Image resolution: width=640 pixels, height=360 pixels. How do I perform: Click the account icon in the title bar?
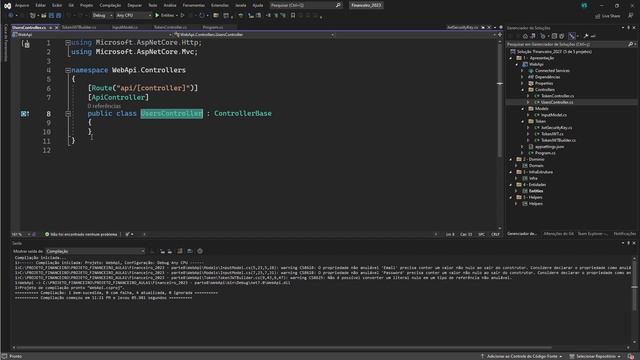tap(584, 5)
